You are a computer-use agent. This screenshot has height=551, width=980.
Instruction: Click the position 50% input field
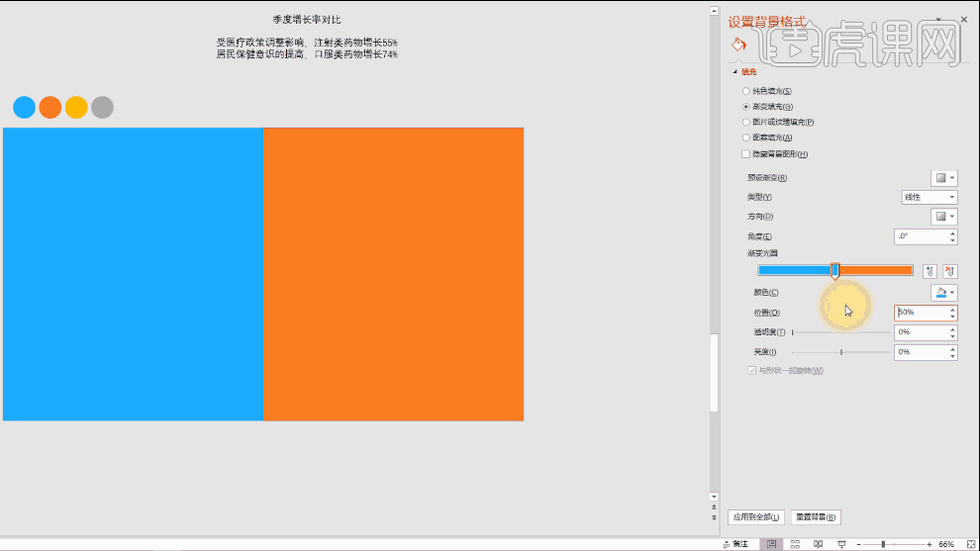coord(922,313)
